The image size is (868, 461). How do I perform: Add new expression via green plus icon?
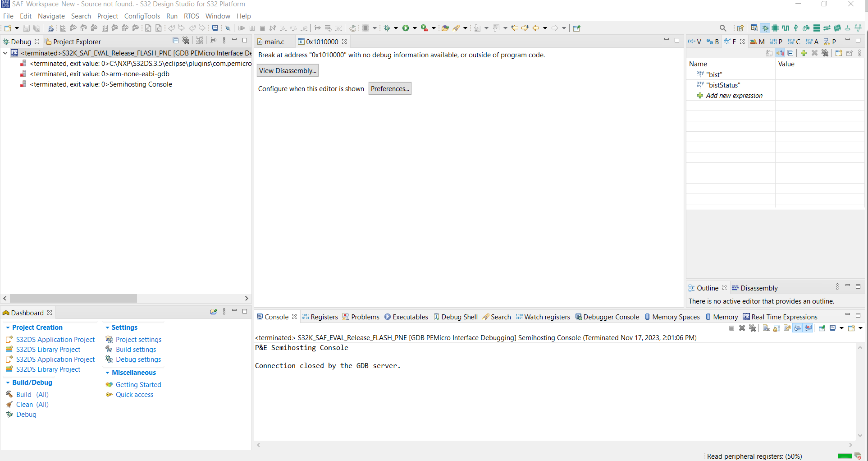(804, 53)
